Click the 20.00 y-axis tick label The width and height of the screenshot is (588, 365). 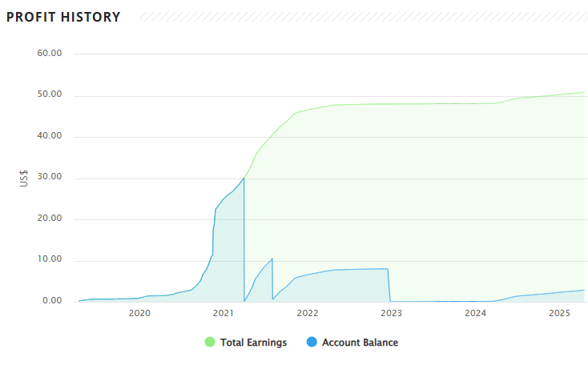pyautogui.click(x=50, y=219)
